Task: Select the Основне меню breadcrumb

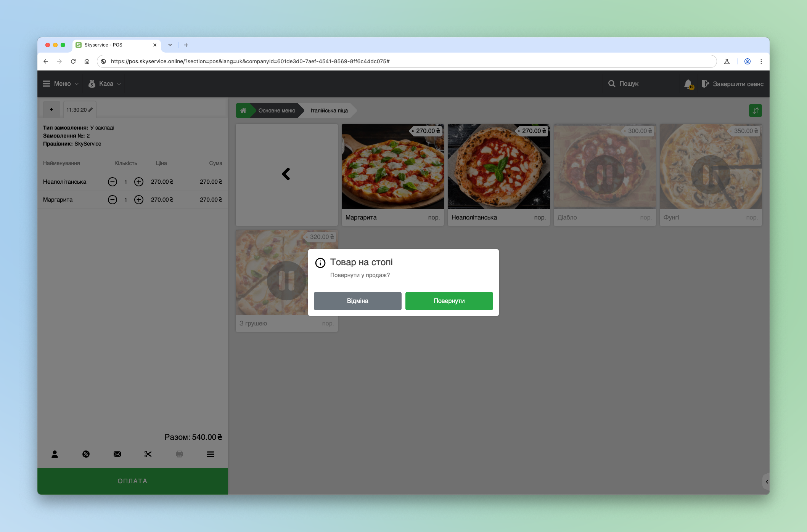Action: click(x=277, y=111)
